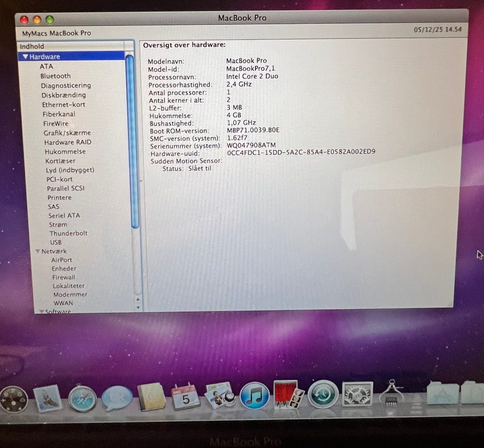Click the MacBookPro7,1 model id value

251,69
